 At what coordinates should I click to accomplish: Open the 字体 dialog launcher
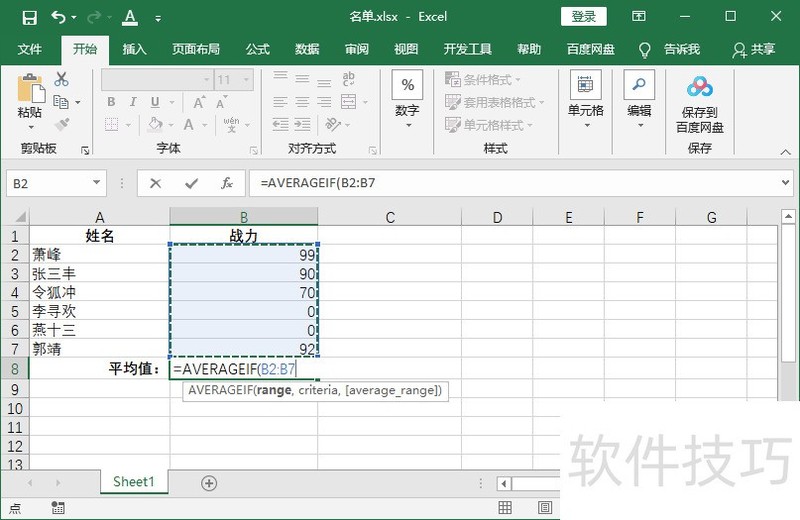(x=254, y=150)
